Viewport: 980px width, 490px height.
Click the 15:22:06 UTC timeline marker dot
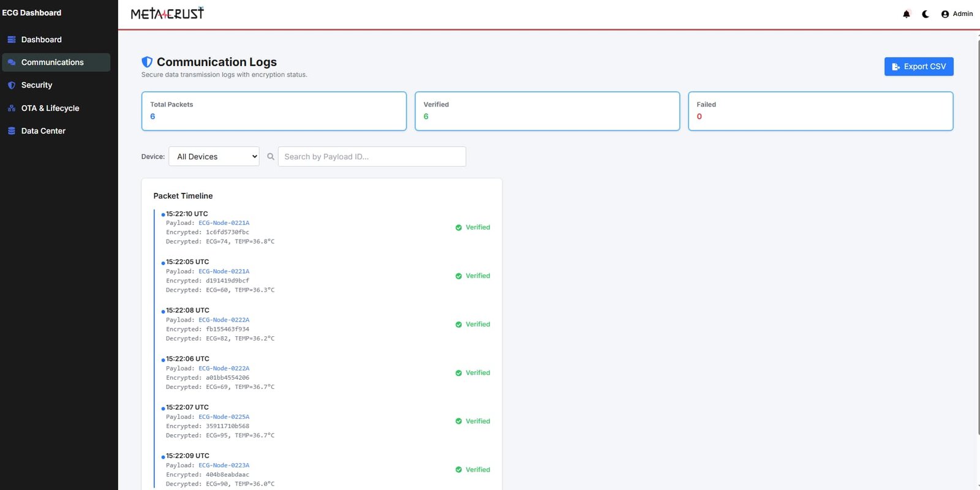(x=163, y=360)
